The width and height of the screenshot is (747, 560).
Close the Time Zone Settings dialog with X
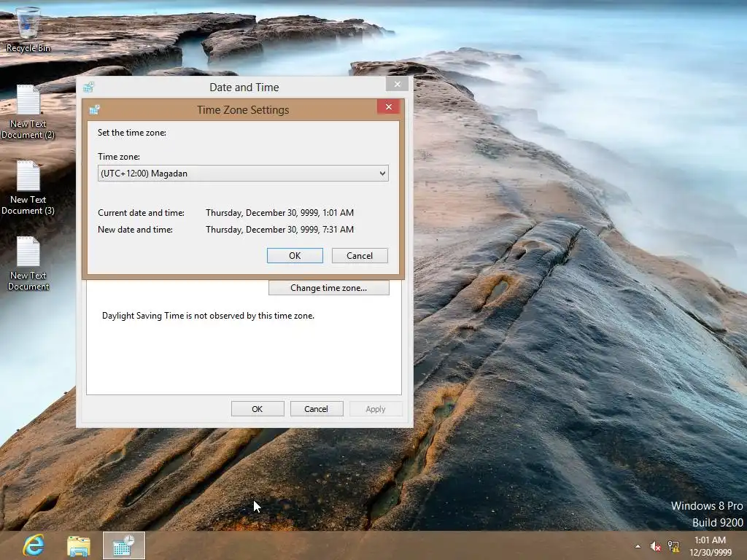tap(389, 106)
